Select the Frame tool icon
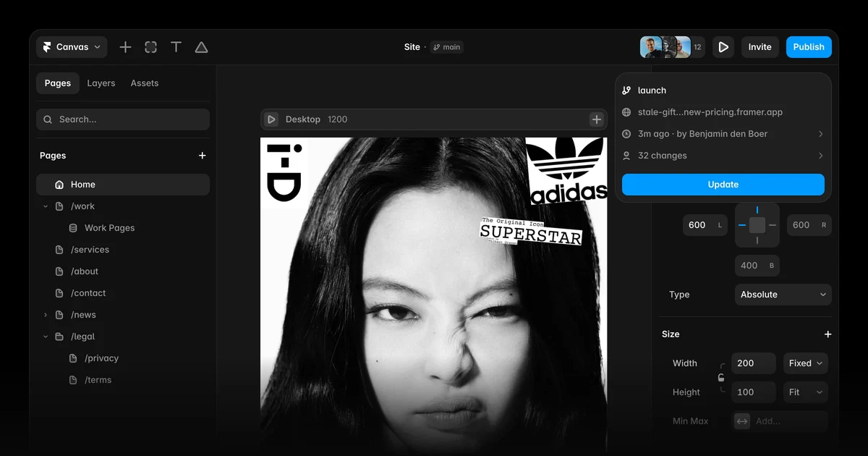Image resolution: width=868 pixels, height=456 pixels. pyautogui.click(x=150, y=47)
